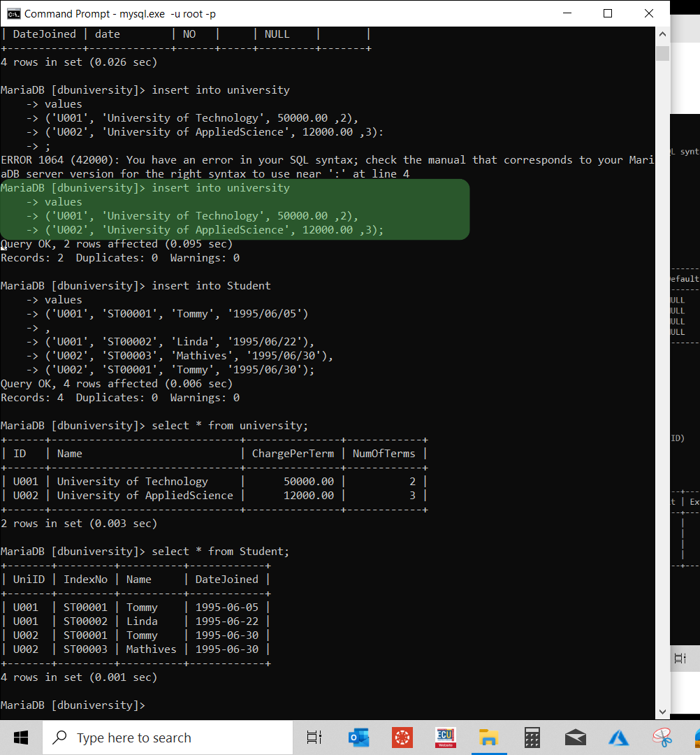Open File Explorer from the taskbar

pos(489,738)
